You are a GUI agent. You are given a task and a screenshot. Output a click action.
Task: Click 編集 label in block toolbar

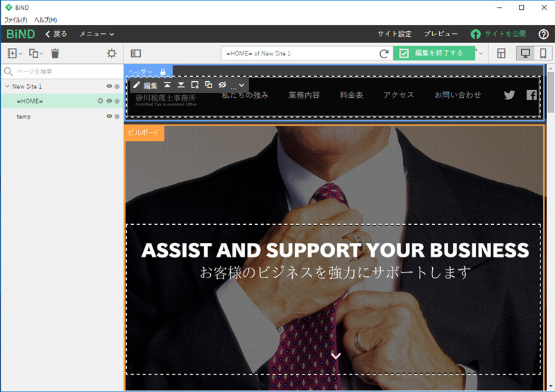click(x=150, y=85)
